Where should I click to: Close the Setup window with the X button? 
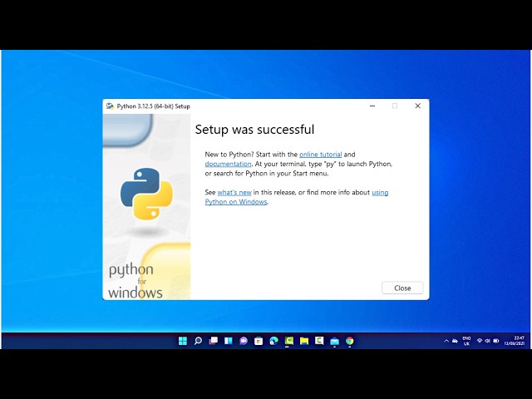[x=417, y=106]
